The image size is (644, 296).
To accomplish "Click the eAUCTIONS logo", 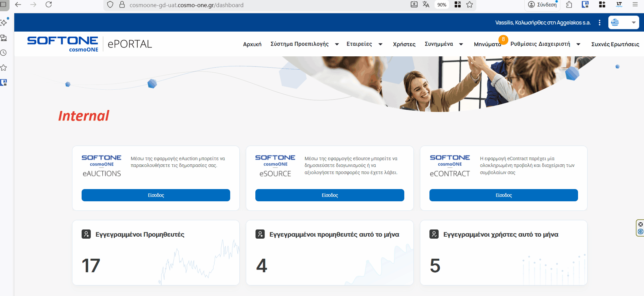I will click(102, 166).
